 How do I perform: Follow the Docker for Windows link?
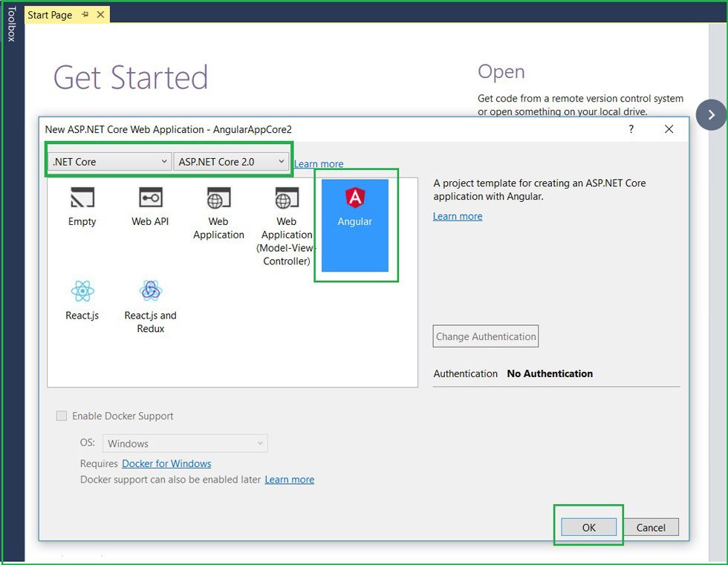(x=166, y=463)
